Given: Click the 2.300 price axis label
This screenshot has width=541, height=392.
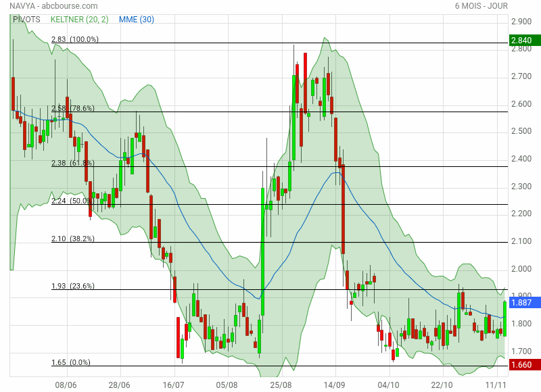Looking at the screenshot, I should tap(521, 187).
